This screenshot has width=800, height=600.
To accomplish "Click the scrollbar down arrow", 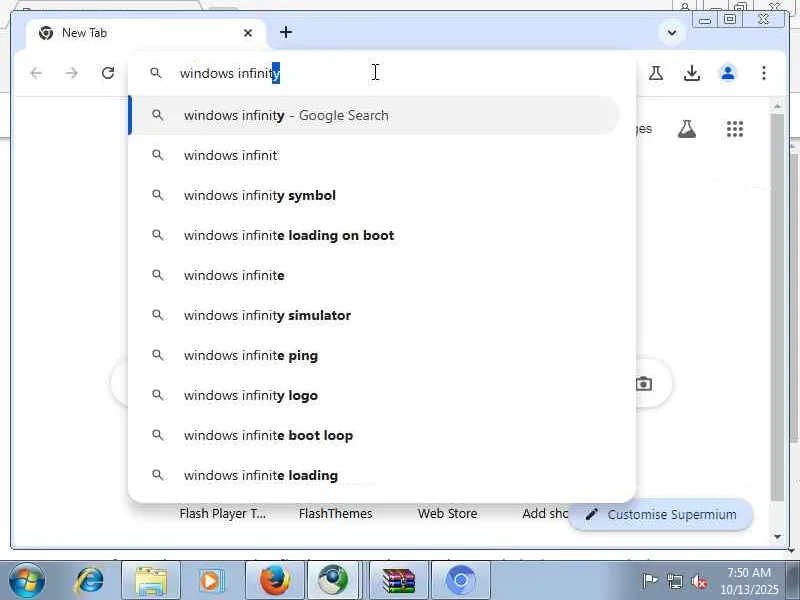I will pyautogui.click(x=777, y=536).
